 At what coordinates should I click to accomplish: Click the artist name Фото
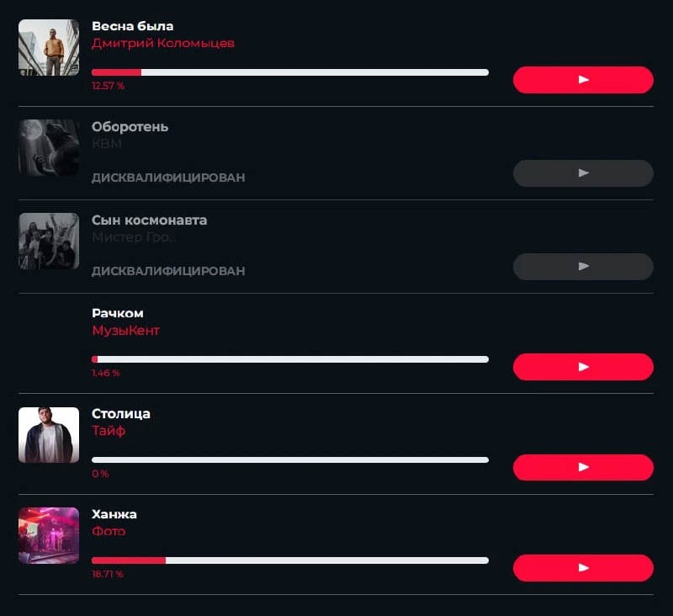(x=109, y=532)
